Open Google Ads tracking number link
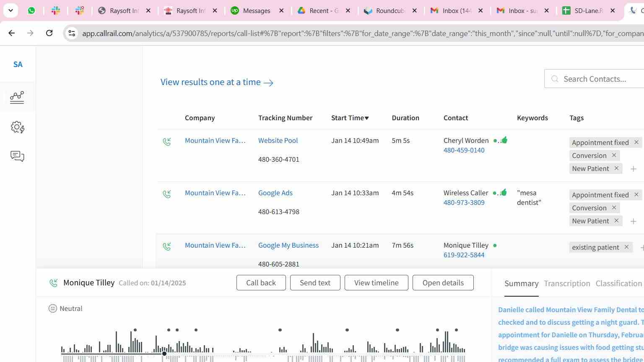Screen dimensions: 644x362 pos(275,193)
